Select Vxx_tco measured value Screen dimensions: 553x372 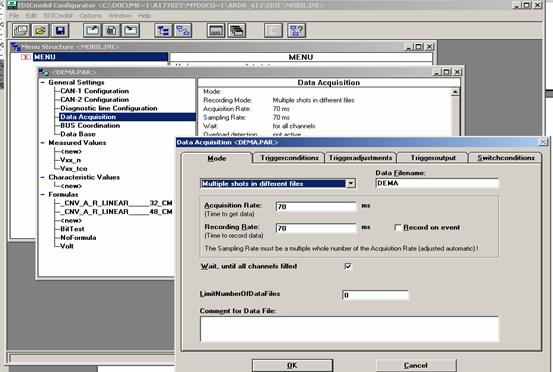[73, 169]
